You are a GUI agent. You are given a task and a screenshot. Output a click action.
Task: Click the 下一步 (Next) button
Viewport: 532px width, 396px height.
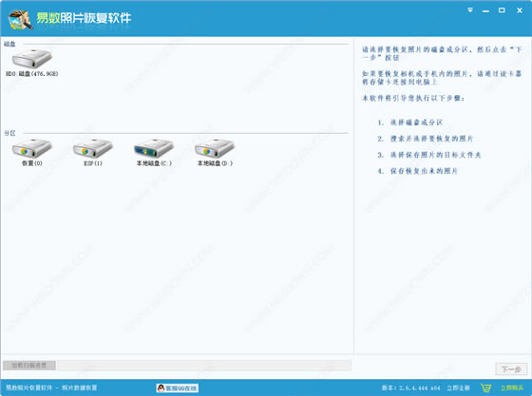(x=511, y=368)
